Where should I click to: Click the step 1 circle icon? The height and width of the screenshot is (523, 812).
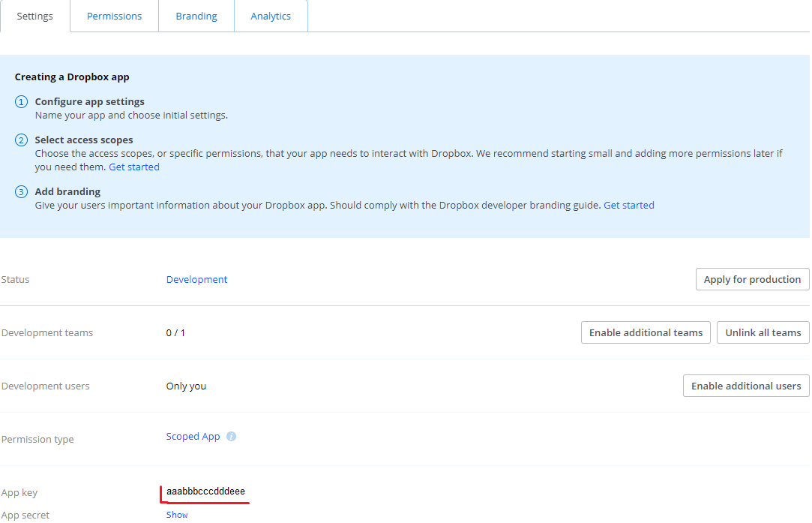click(21, 102)
